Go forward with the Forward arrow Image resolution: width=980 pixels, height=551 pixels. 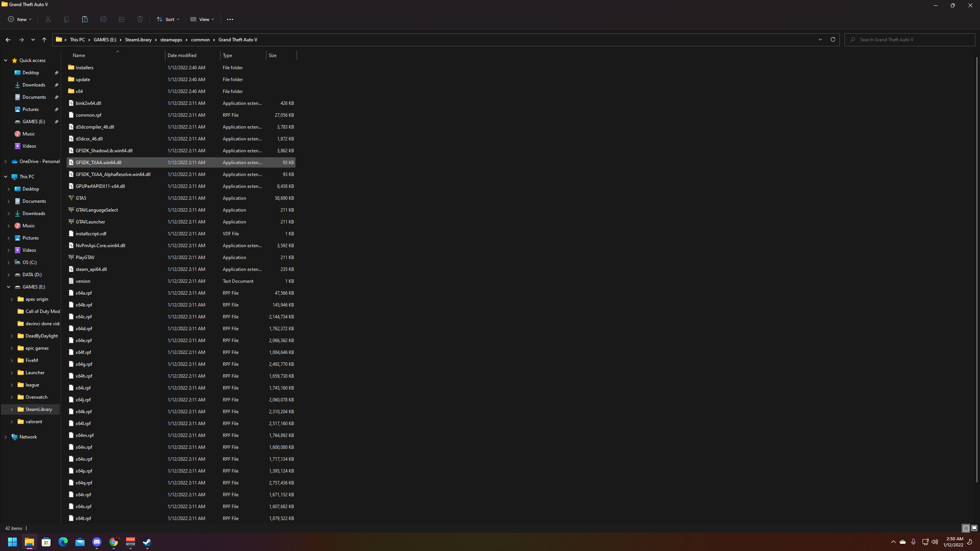tap(21, 40)
